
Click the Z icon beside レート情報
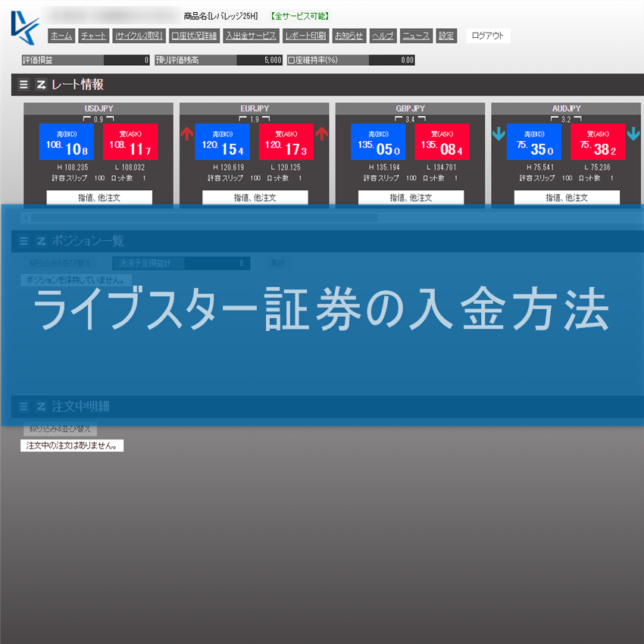tap(41, 85)
